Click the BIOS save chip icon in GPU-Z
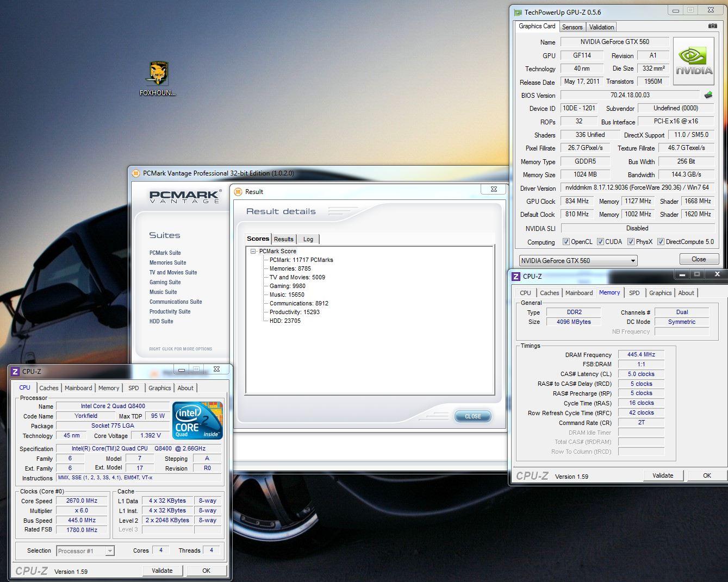Viewport: 728px width, 582px height. [x=708, y=95]
